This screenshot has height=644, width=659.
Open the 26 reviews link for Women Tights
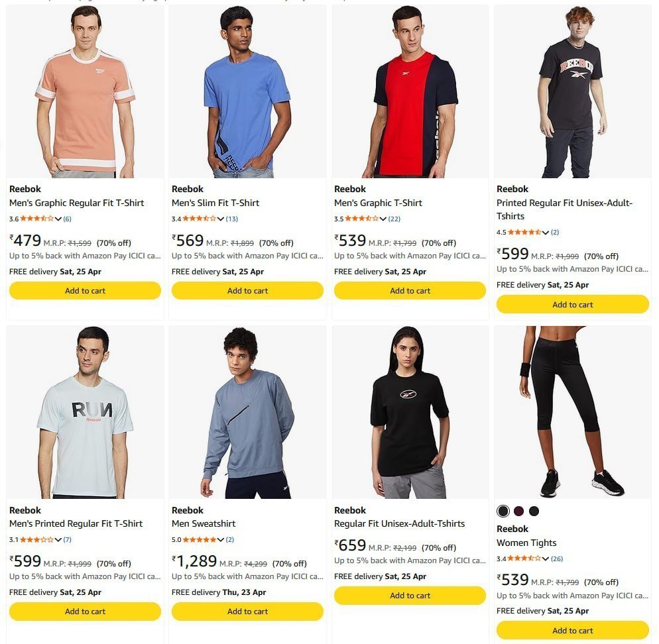pos(557,559)
